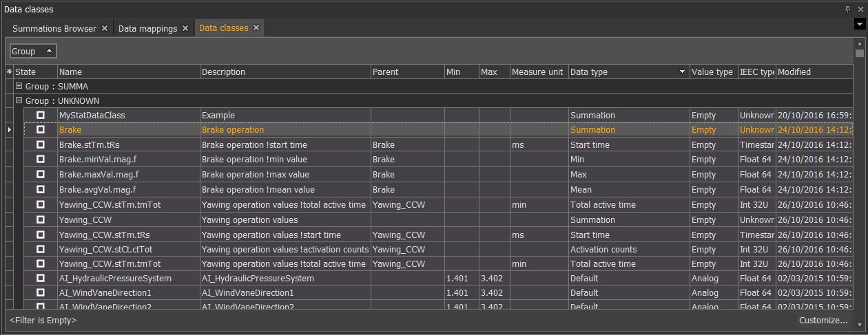Select 'Yawing operation values !activation counts' cell
The image size is (868, 335).
tap(285, 249)
